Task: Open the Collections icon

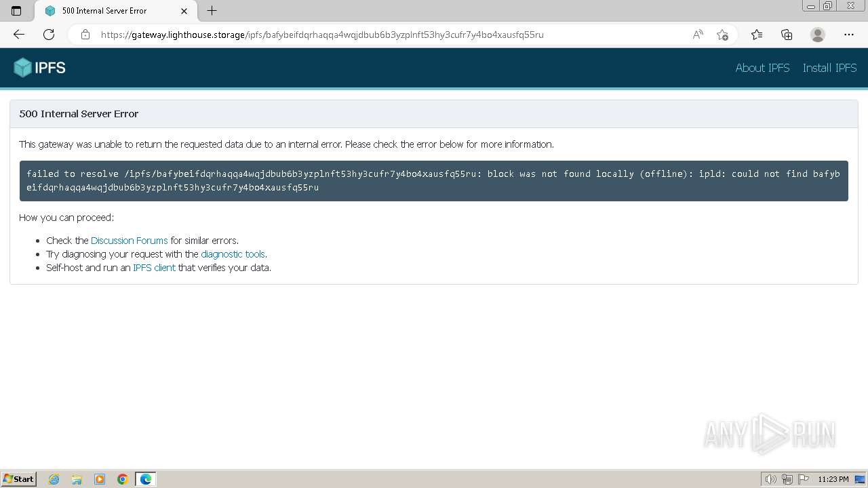Action: click(787, 35)
